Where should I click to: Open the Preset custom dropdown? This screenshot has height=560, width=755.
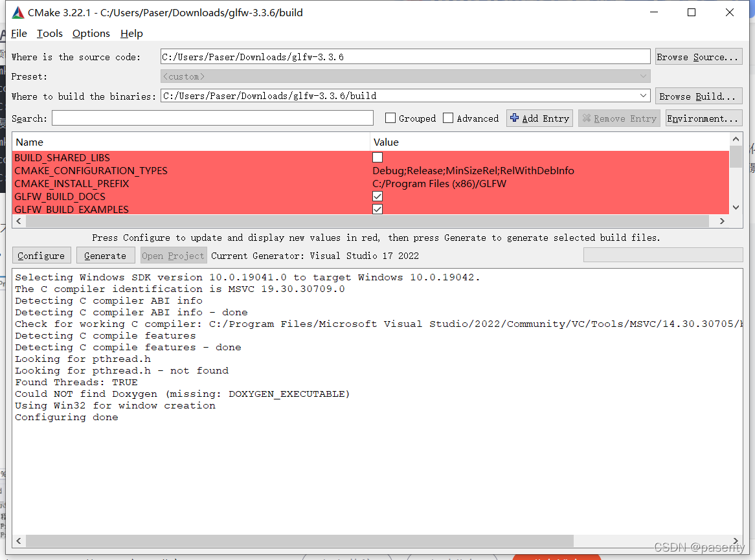tap(405, 76)
